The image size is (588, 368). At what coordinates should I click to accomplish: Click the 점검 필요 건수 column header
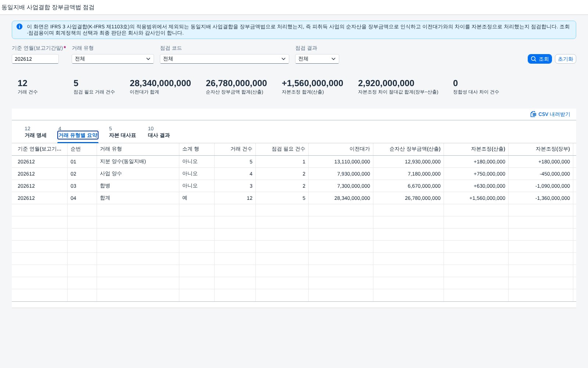pos(282,149)
